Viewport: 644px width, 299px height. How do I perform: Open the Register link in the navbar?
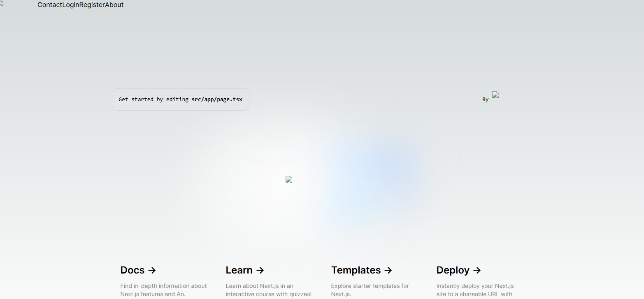(92, 5)
